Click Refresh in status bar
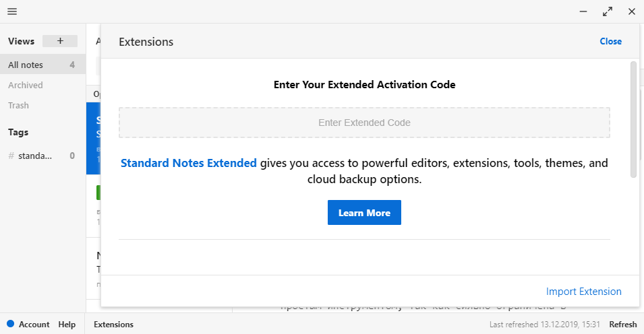 tap(622, 324)
